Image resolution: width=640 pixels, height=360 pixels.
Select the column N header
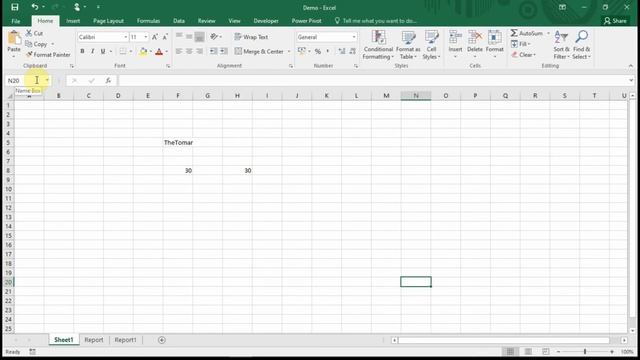click(x=416, y=96)
